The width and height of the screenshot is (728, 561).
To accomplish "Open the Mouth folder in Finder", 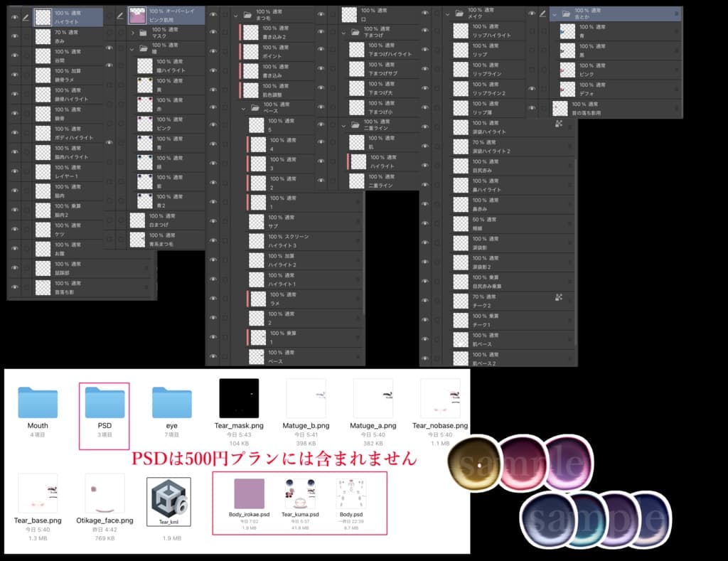I will coord(37,402).
